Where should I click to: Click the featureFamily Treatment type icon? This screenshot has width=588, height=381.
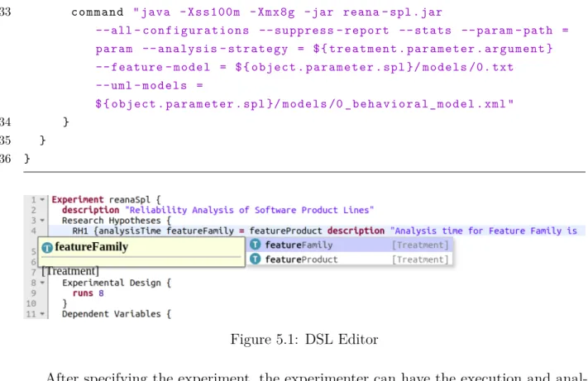click(255, 245)
